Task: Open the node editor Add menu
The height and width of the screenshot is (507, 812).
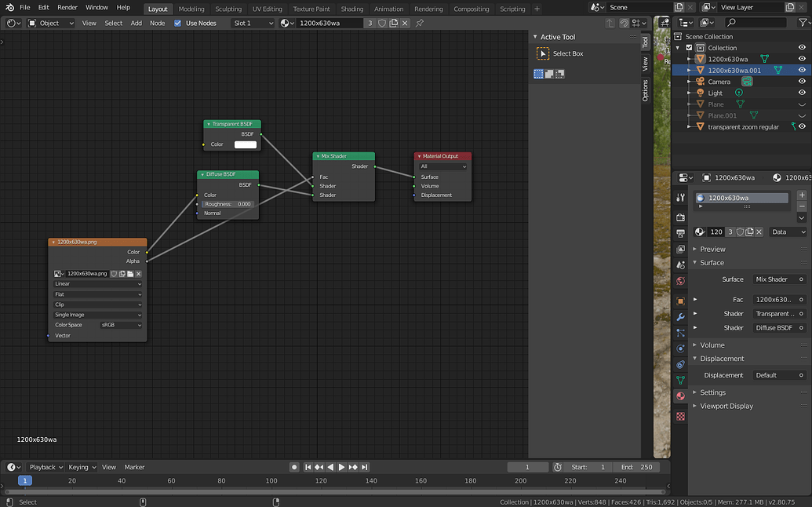Action: (137, 23)
